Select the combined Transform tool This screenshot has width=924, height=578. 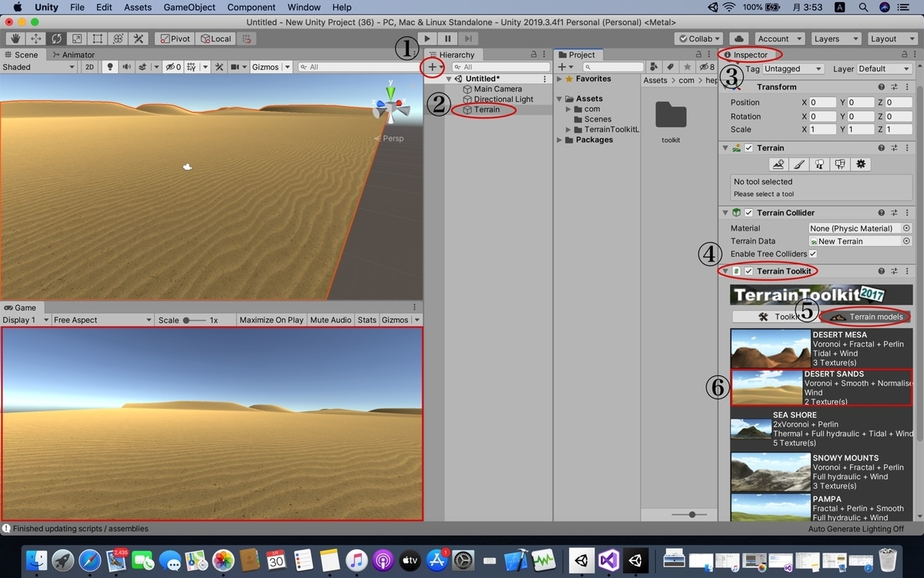point(118,39)
